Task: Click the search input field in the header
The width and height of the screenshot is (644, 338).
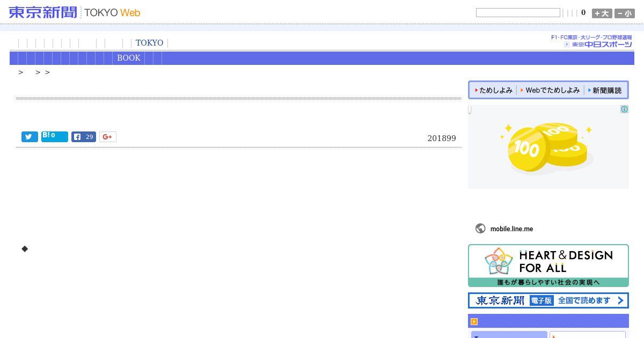Action: tap(518, 13)
